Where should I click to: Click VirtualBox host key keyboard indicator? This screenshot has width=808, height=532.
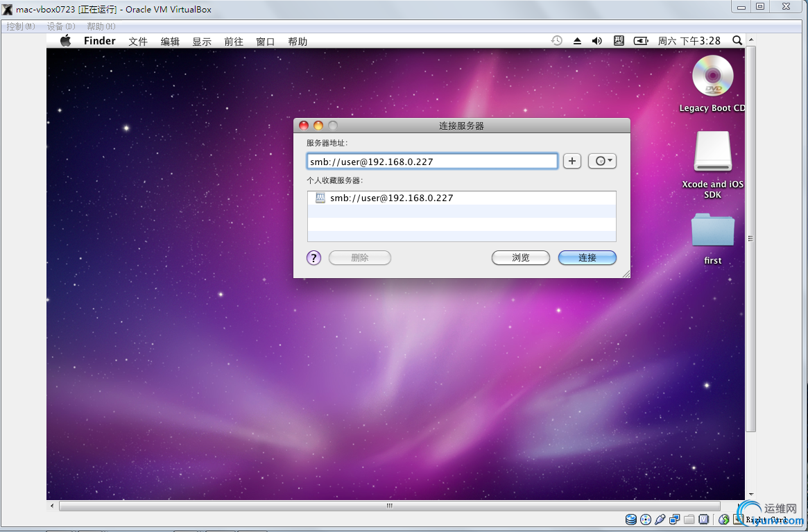coord(739,520)
